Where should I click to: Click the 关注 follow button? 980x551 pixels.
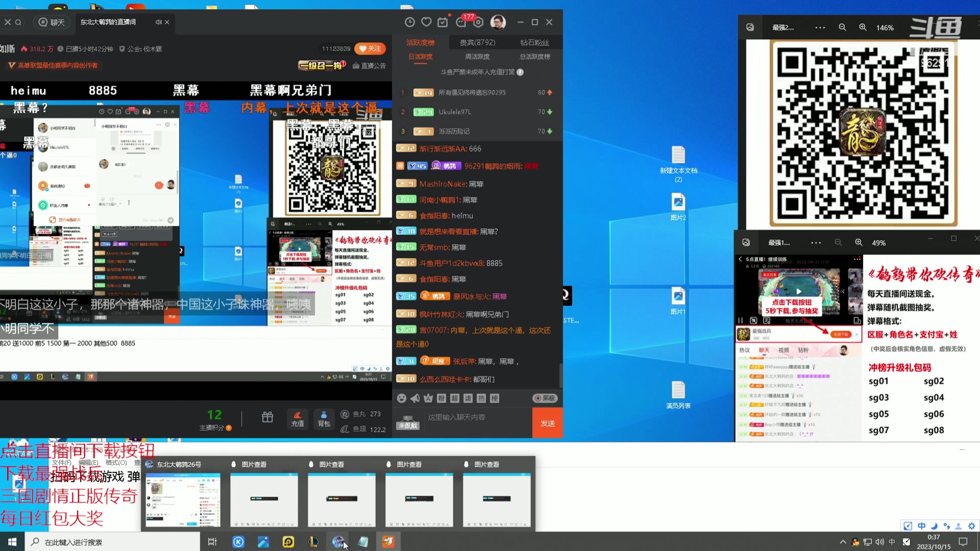point(370,48)
